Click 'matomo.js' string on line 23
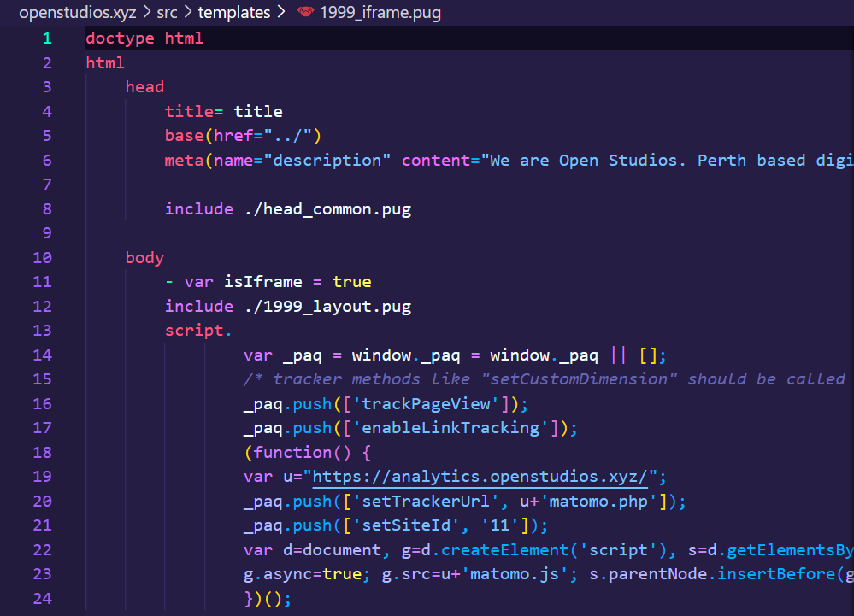The width and height of the screenshot is (854, 616). 515,574
